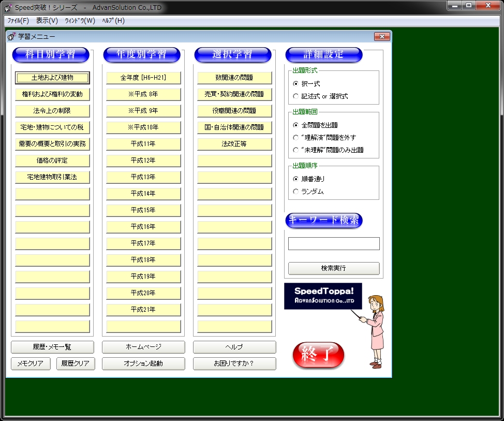Click the SpeedToppa! AdvanSolution logo banner
The image size is (504, 421).
pyautogui.click(x=323, y=296)
